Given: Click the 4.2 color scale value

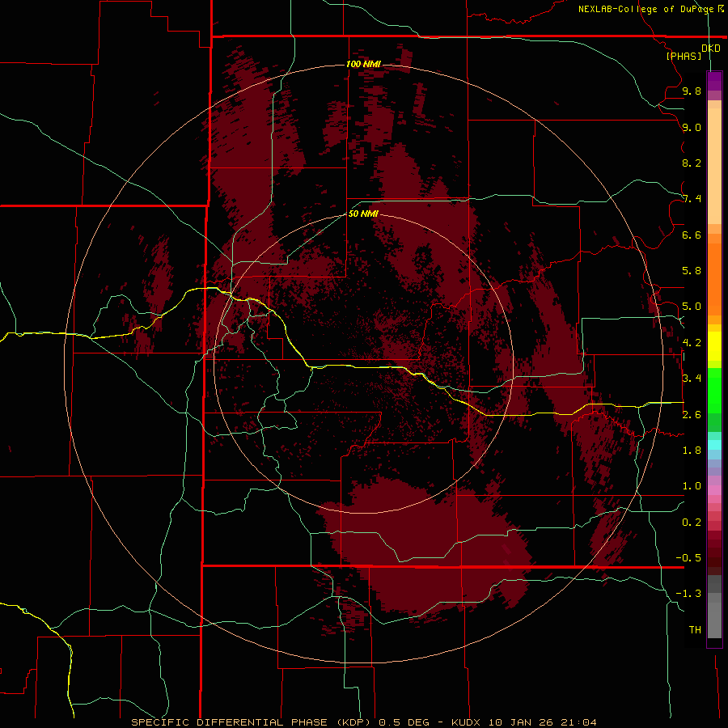Looking at the screenshot, I should 692,342.
